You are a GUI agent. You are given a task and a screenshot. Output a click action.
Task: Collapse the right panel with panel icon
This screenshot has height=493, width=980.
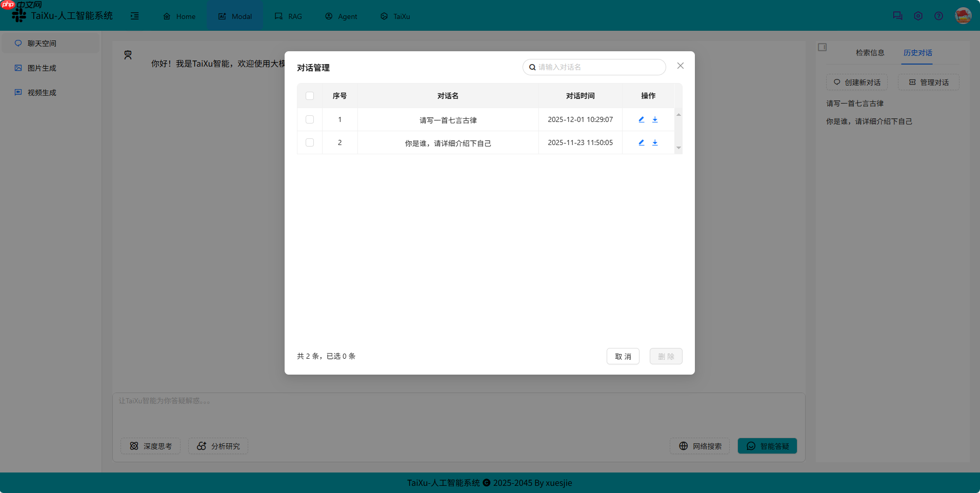[x=823, y=47]
